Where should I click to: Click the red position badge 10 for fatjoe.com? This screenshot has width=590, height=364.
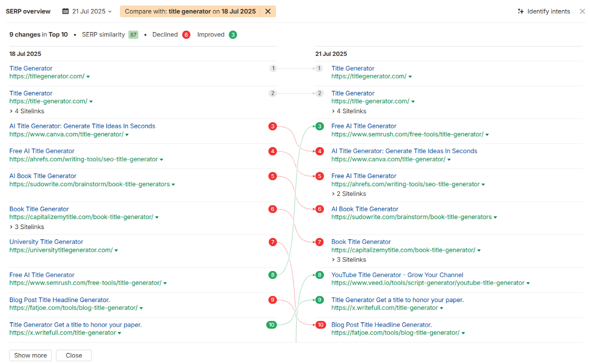pyautogui.click(x=320, y=325)
